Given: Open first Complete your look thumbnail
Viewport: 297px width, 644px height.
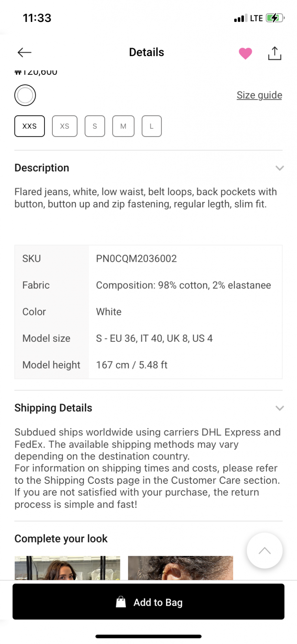Looking at the screenshot, I should click(67, 568).
